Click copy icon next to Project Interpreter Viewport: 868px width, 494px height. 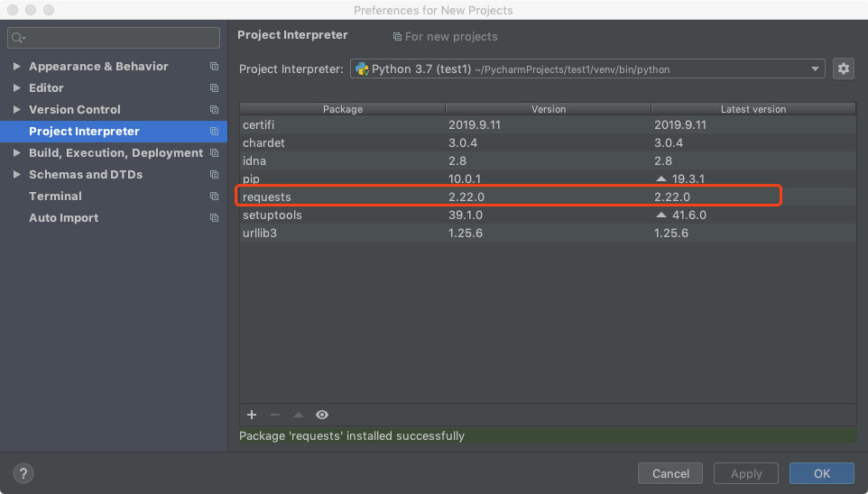214,131
